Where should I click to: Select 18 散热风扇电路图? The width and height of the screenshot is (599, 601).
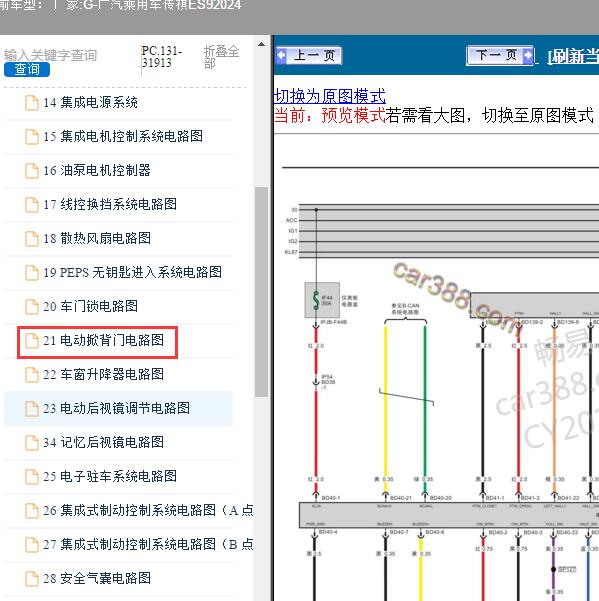click(97, 238)
